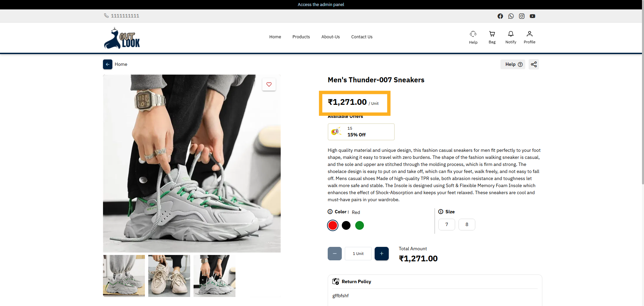
Task: Share the product via the share icon
Action: [534, 64]
